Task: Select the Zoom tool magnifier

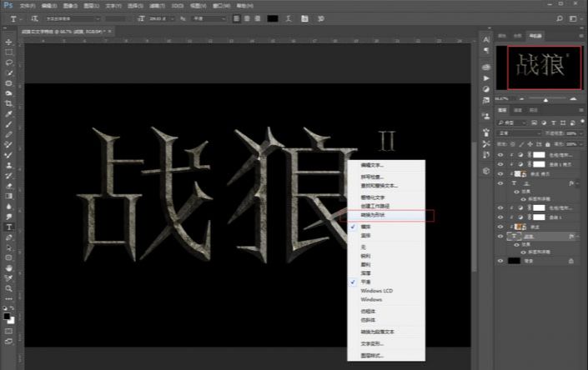Action: coord(8,288)
